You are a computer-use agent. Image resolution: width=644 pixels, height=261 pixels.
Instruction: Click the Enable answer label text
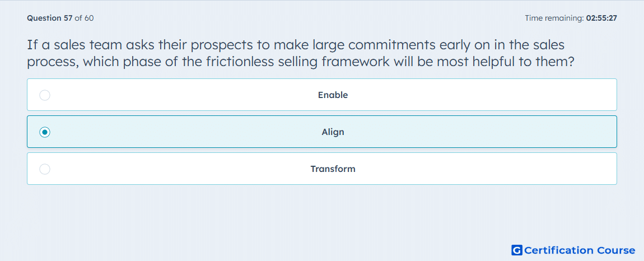[333, 95]
